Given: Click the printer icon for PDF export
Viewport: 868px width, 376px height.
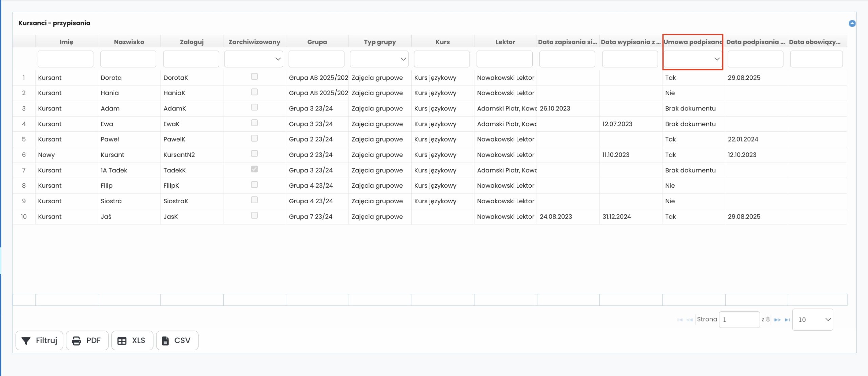Looking at the screenshot, I should tap(77, 340).
